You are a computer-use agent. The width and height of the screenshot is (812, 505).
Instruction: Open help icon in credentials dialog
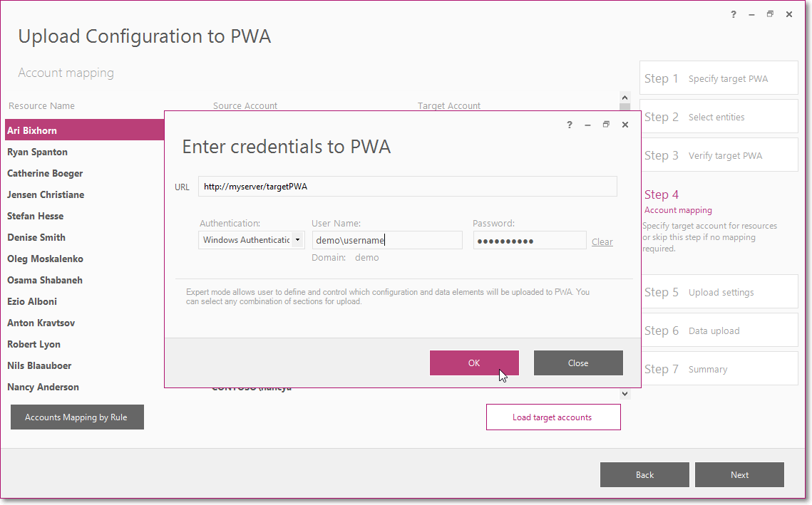click(569, 125)
